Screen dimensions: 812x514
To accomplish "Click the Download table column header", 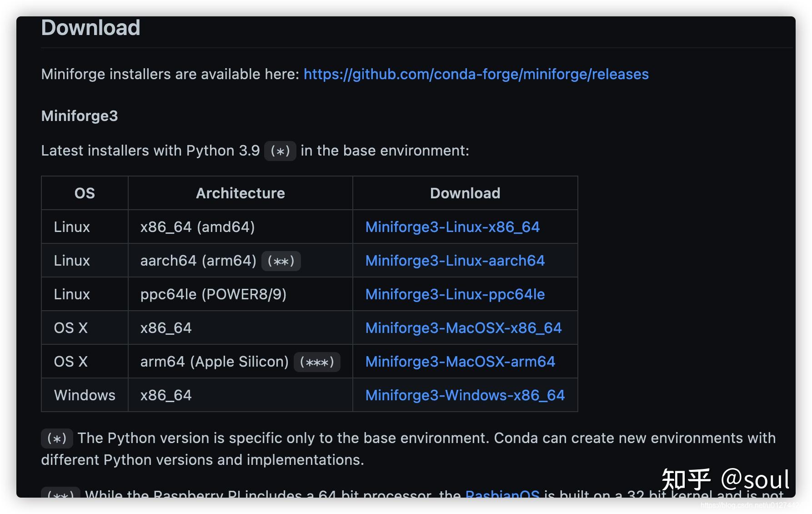I will click(x=465, y=193).
